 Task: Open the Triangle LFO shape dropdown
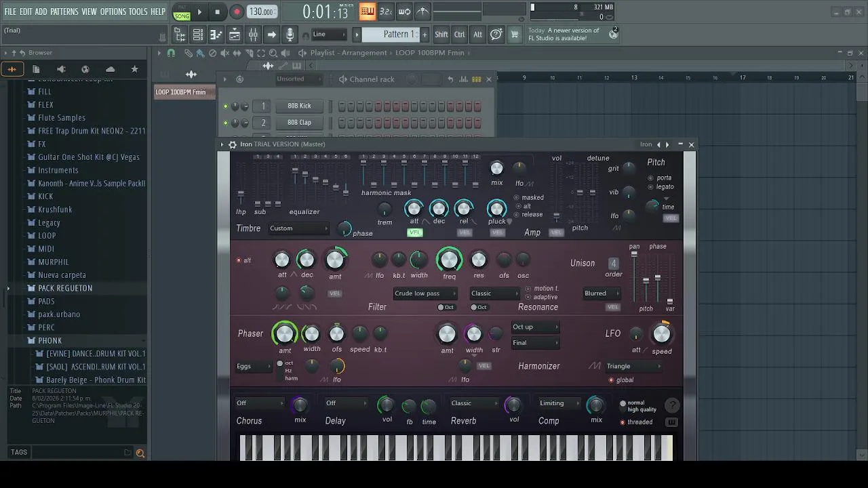(634, 367)
